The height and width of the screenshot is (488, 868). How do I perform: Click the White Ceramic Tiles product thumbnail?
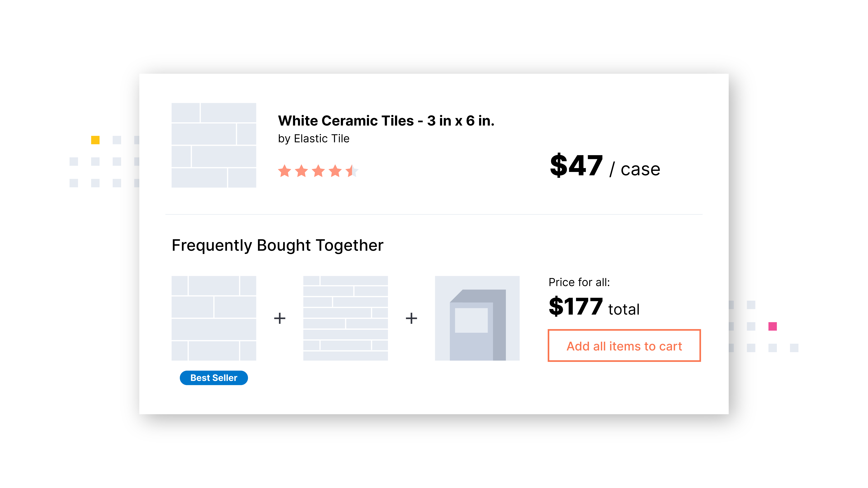[x=214, y=145]
